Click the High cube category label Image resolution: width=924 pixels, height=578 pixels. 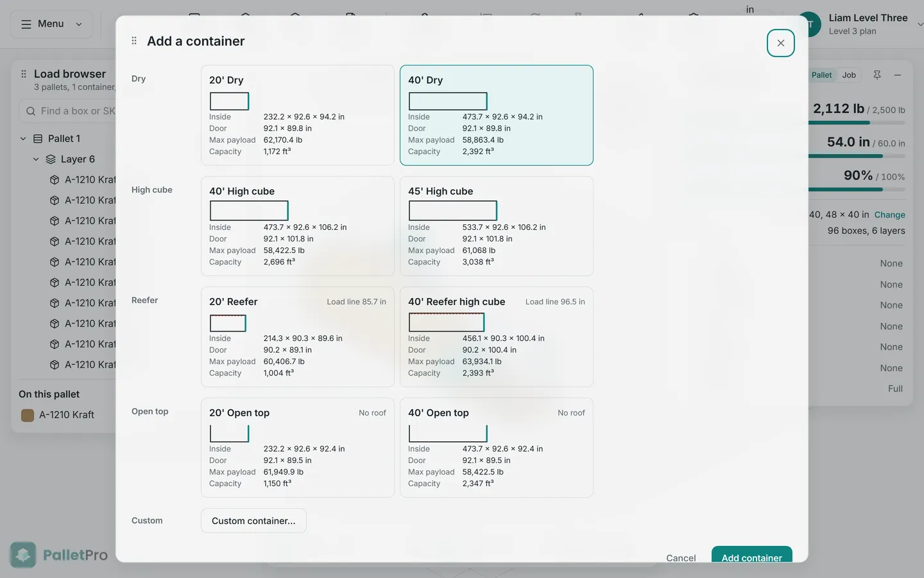click(152, 189)
